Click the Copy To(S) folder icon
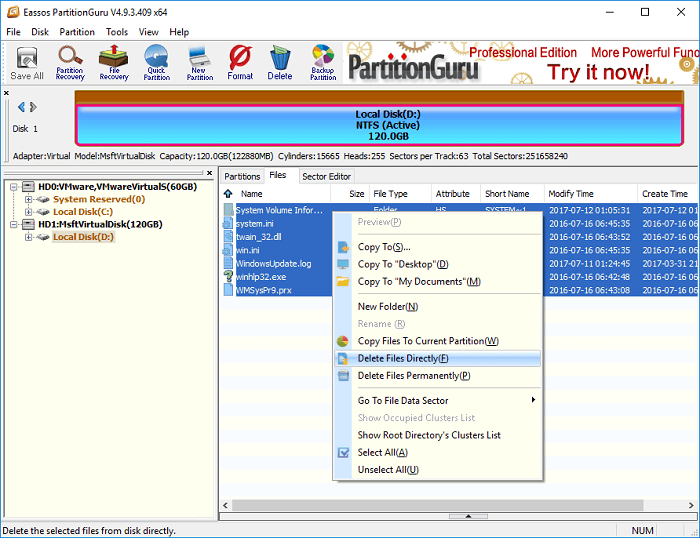 [343, 247]
